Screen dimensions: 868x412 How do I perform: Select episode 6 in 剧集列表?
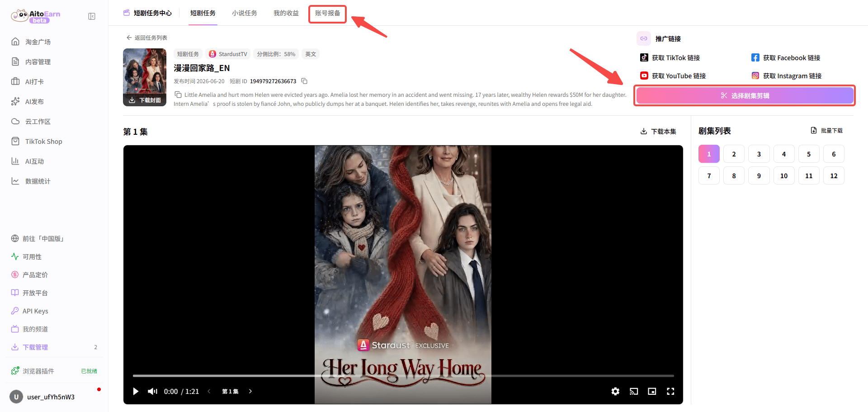point(834,154)
